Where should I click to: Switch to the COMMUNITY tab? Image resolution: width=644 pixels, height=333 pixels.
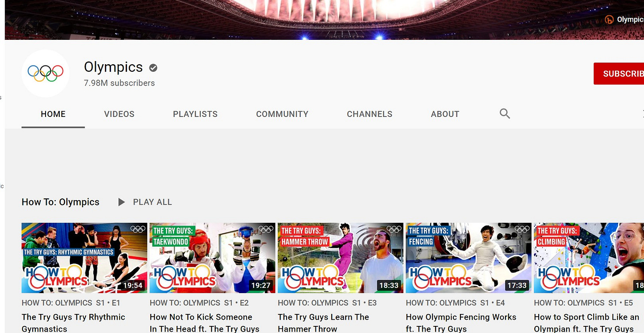[x=282, y=114]
